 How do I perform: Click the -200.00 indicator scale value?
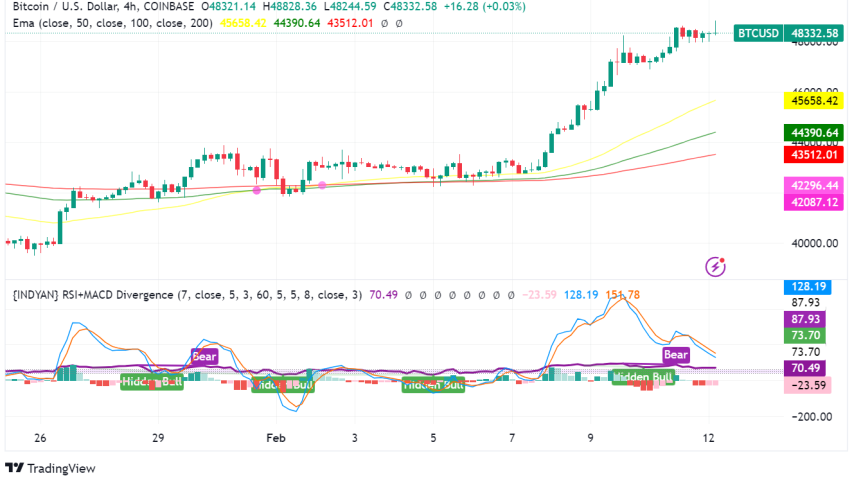coord(812,417)
